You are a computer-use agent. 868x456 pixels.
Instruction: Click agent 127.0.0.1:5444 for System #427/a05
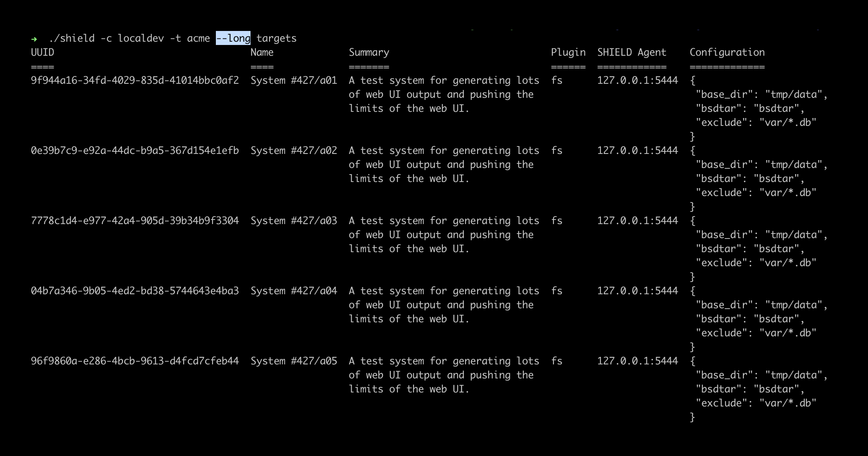pos(638,361)
